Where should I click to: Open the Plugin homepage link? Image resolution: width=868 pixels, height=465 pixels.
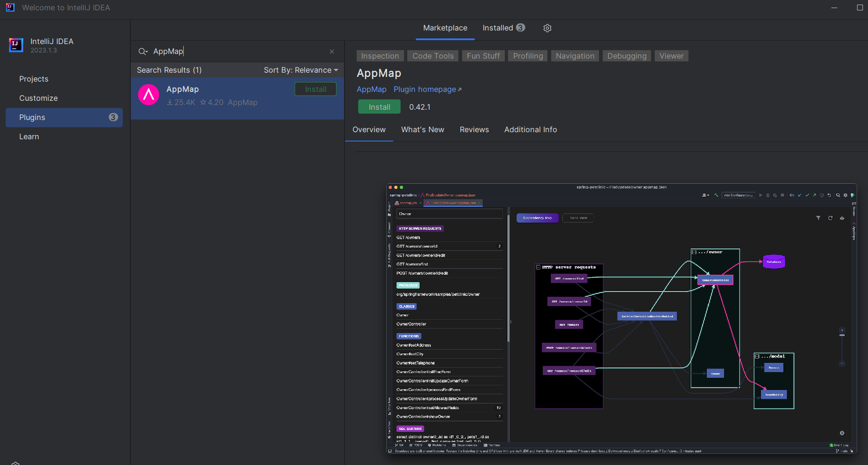[424, 89]
